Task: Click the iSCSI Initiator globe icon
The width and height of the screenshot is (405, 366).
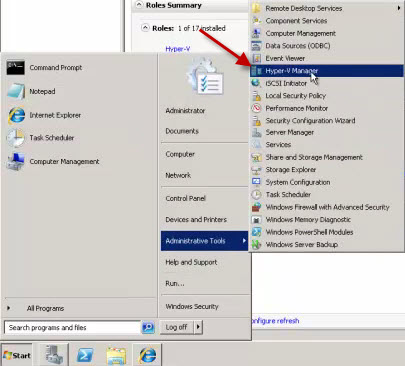Action: 256,83
